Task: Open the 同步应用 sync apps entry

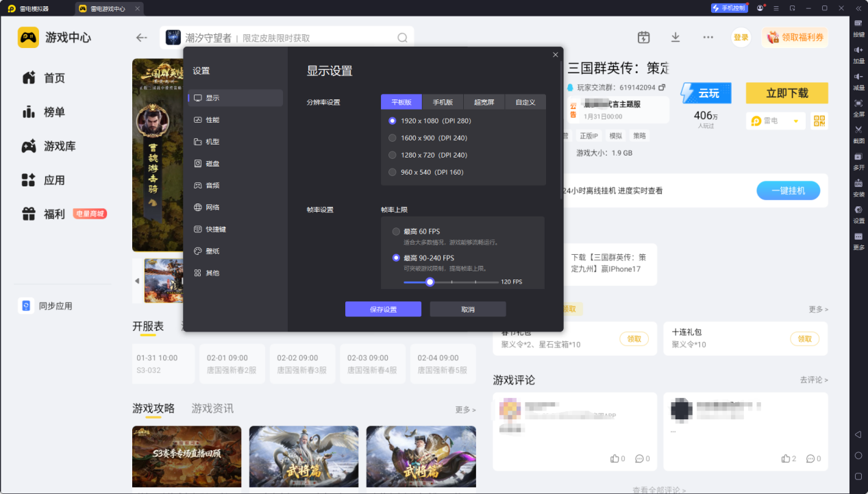Action: click(x=46, y=306)
